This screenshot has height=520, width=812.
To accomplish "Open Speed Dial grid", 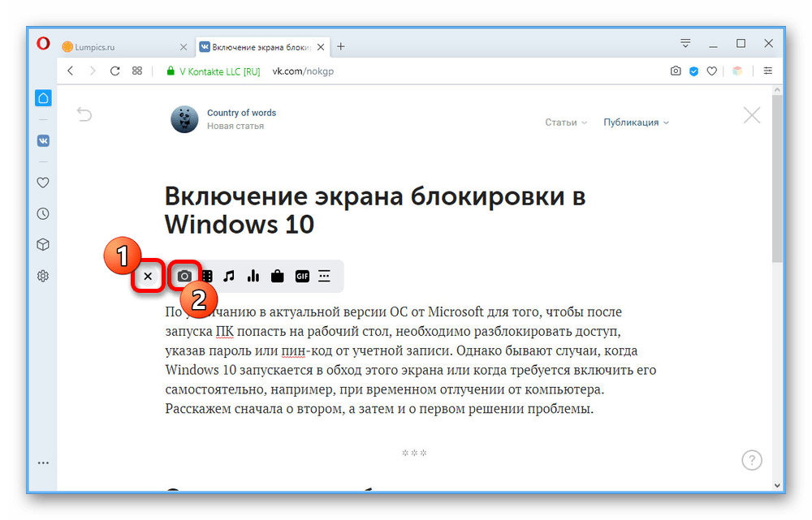I will tap(137, 71).
